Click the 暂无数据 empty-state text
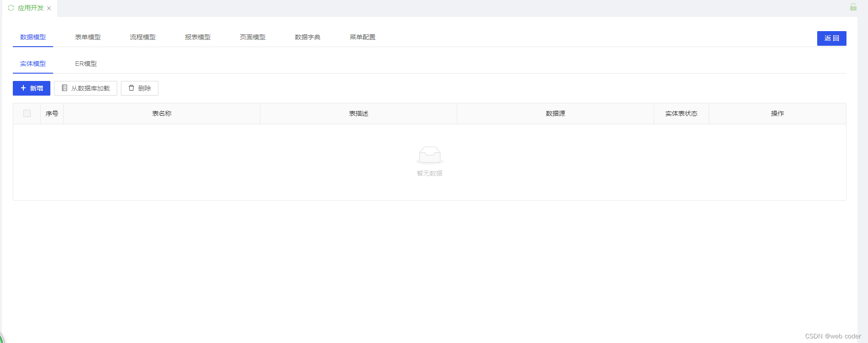This screenshot has height=343, width=868. 429,173
